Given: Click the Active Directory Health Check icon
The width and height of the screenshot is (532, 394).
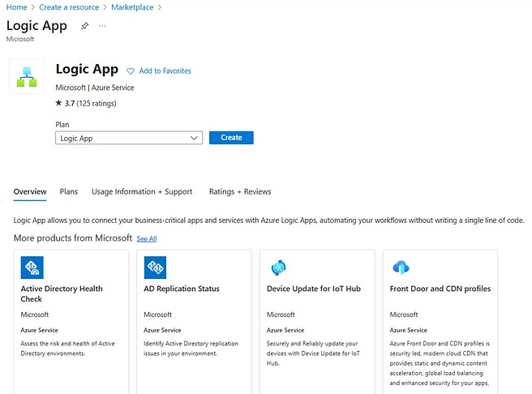Looking at the screenshot, I should click(32, 268).
